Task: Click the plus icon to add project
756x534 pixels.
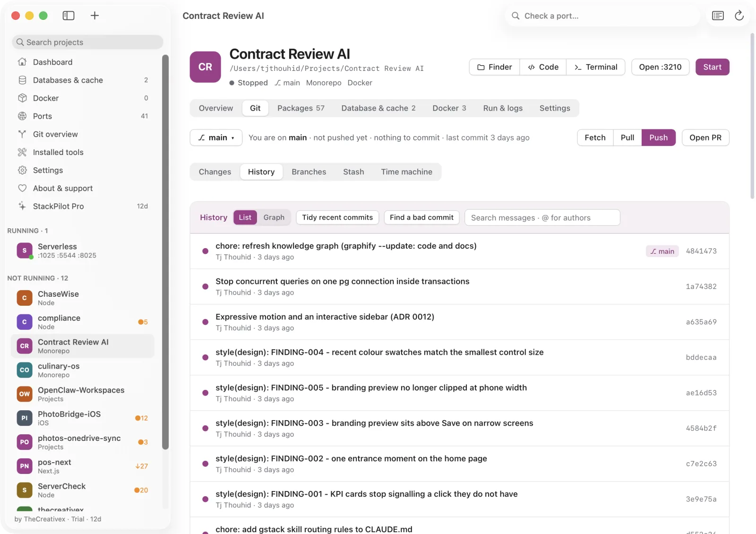Action: pyautogui.click(x=94, y=16)
